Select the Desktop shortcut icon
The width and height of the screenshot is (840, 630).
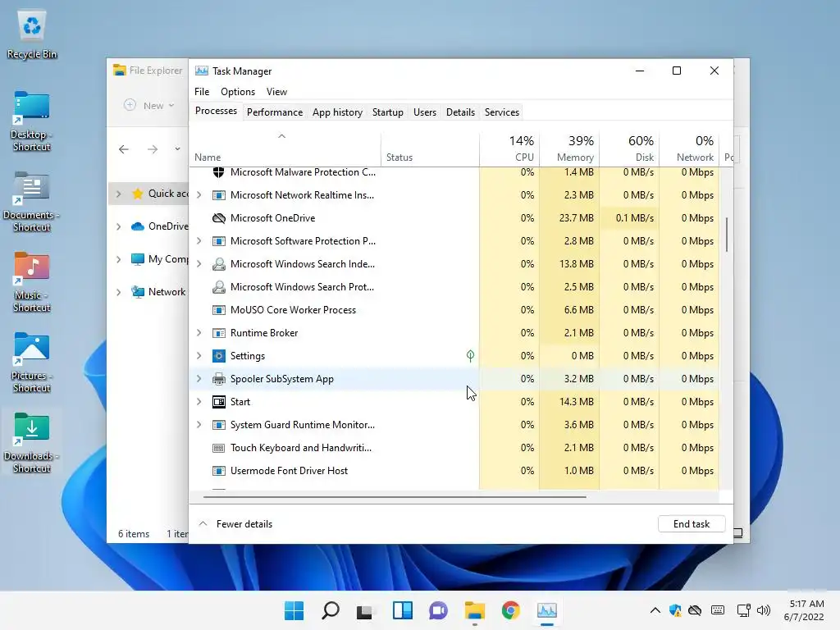32,121
